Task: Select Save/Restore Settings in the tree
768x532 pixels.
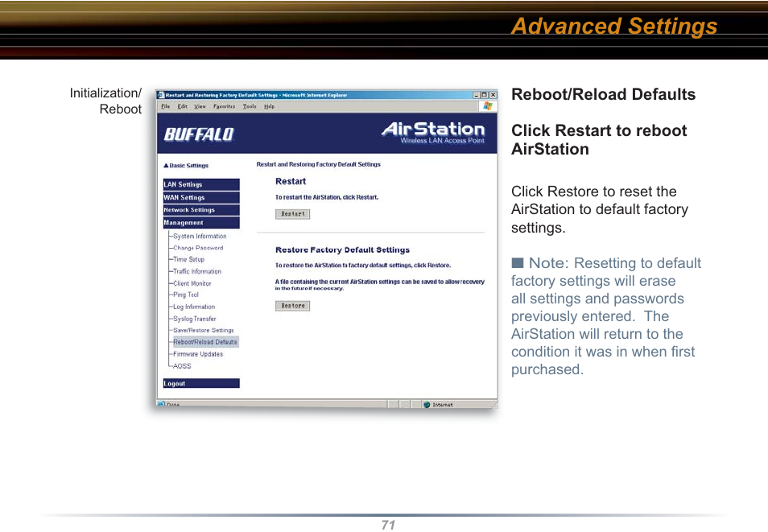Action: [204, 331]
